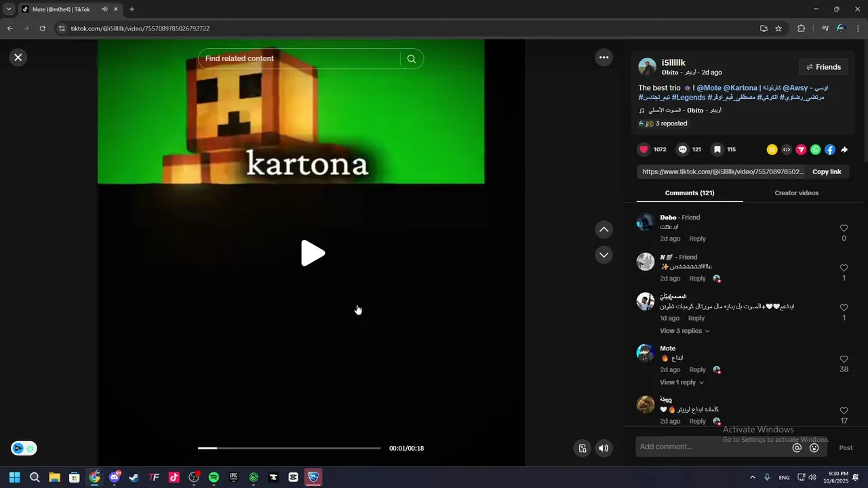Click the icon left of the volume button

[582, 448]
